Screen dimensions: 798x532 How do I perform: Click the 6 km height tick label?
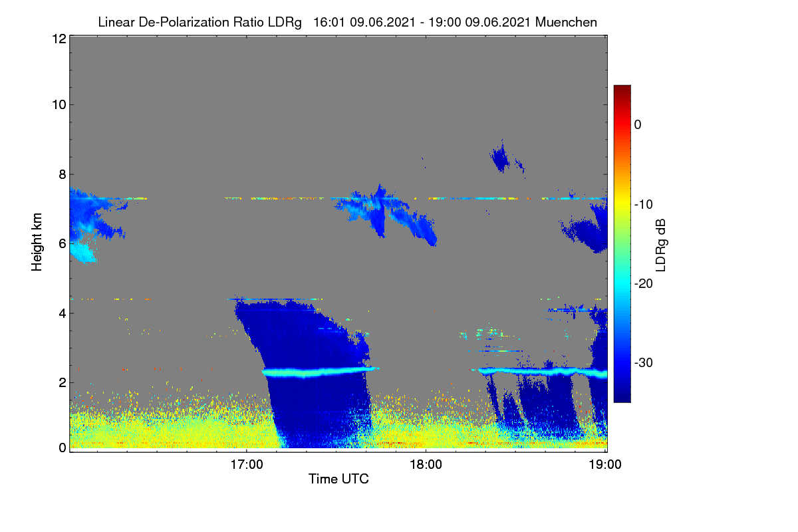coord(62,243)
